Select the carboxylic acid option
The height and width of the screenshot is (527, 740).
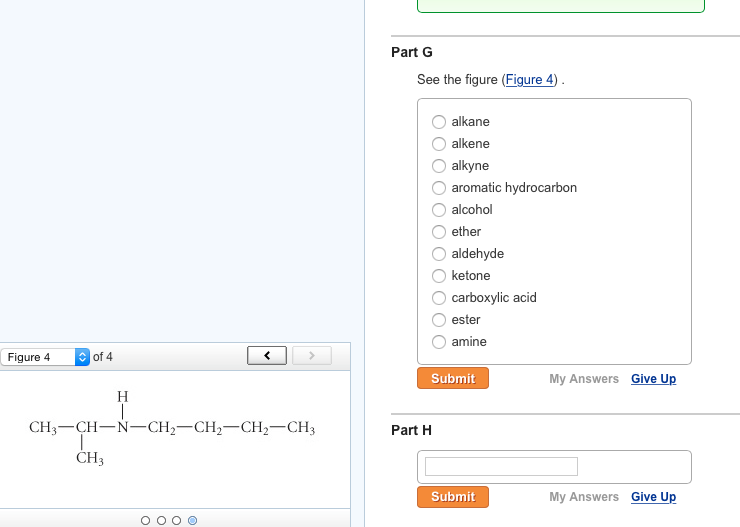tap(439, 298)
